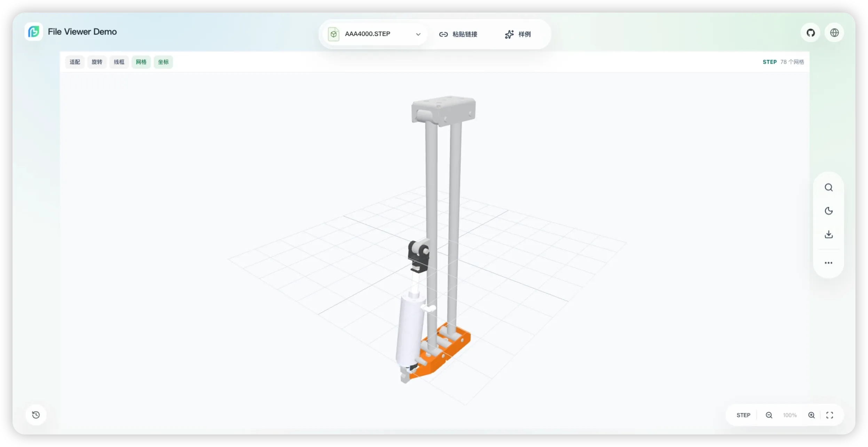Toggle 坐标 axes display
This screenshot has height=447, width=868.
tap(163, 62)
